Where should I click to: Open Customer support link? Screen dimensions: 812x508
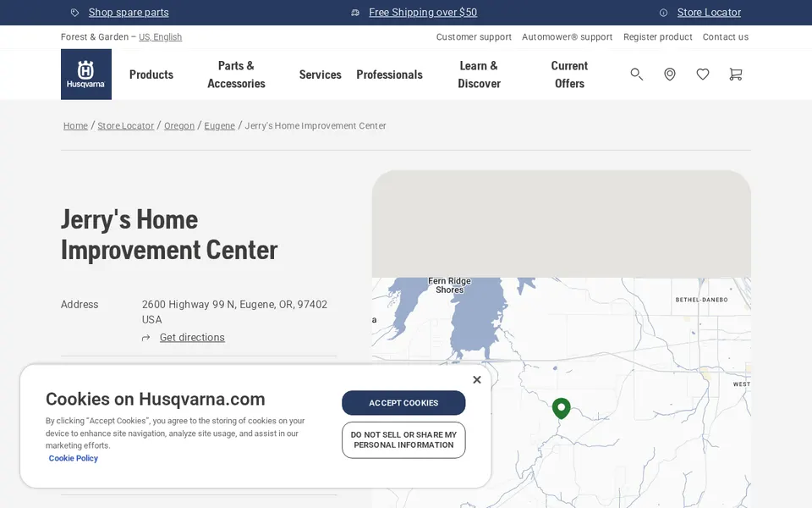474,36
